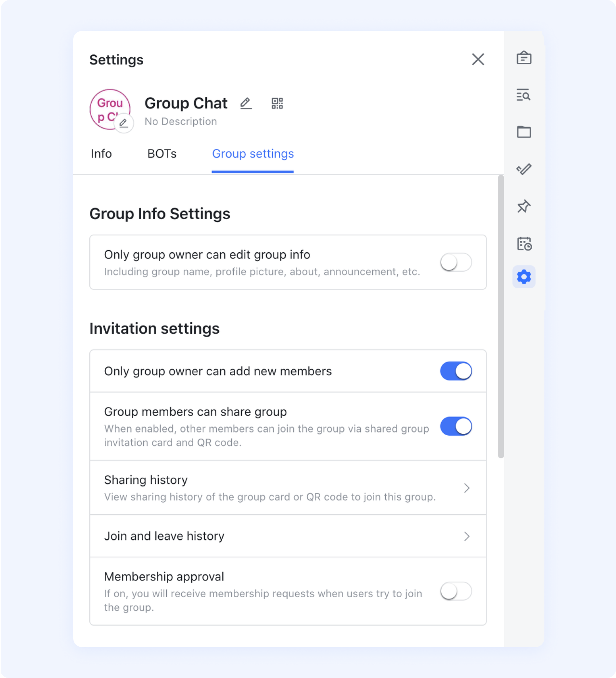Turn off group members can share group

(456, 426)
